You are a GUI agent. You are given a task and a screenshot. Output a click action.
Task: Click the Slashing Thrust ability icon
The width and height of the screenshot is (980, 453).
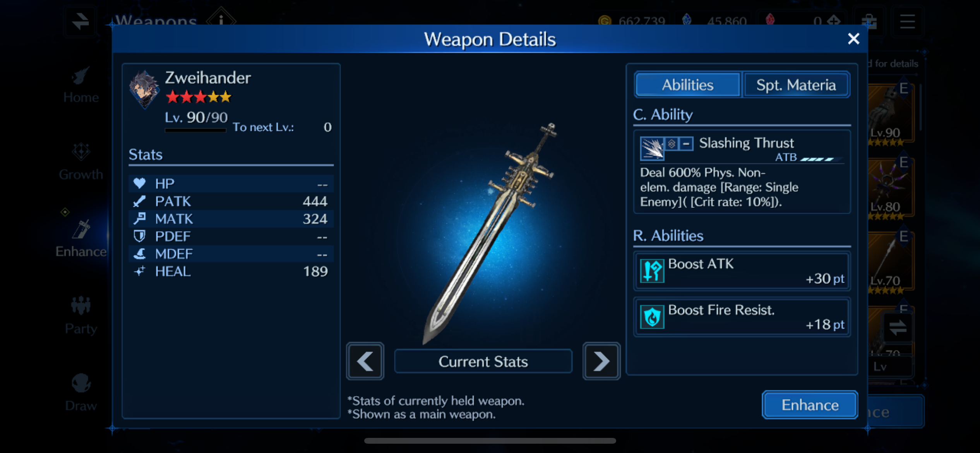(x=652, y=148)
